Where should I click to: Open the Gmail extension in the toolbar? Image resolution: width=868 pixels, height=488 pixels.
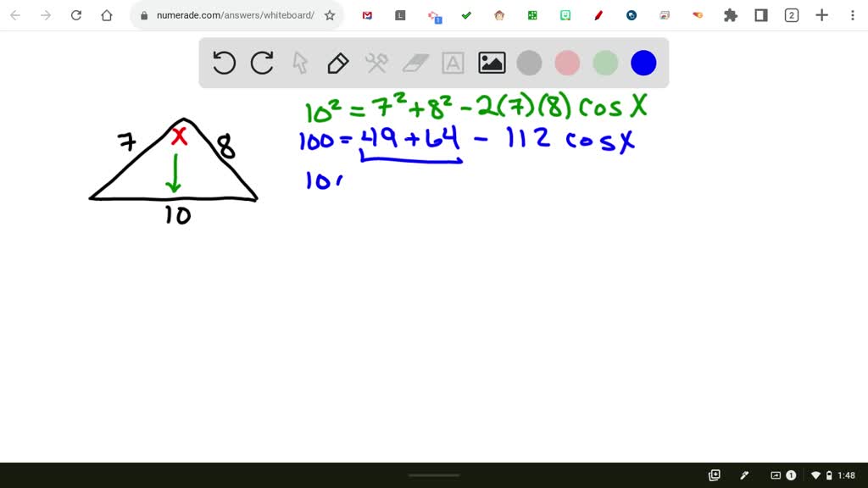click(366, 14)
